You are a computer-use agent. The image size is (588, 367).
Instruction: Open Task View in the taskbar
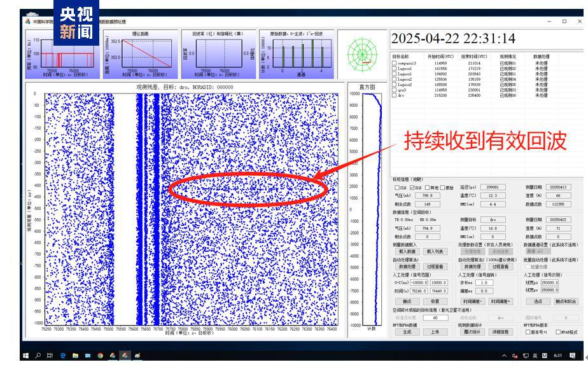pyautogui.click(x=50, y=355)
